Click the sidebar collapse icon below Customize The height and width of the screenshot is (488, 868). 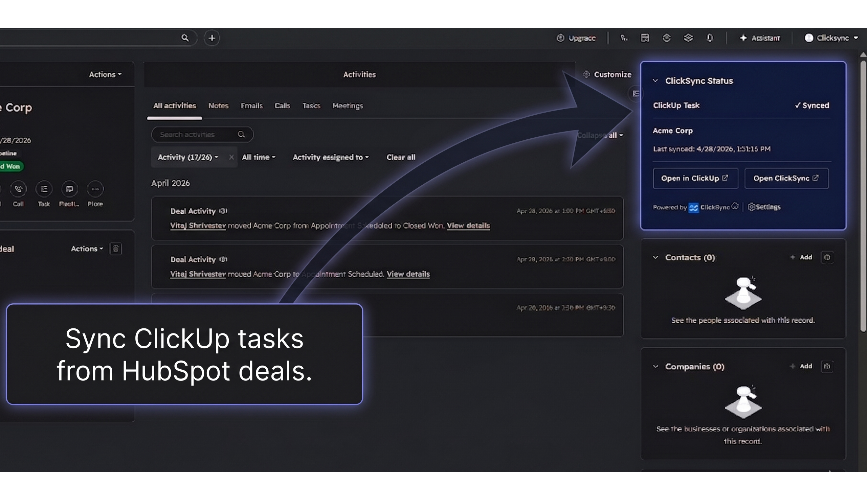[x=636, y=93]
